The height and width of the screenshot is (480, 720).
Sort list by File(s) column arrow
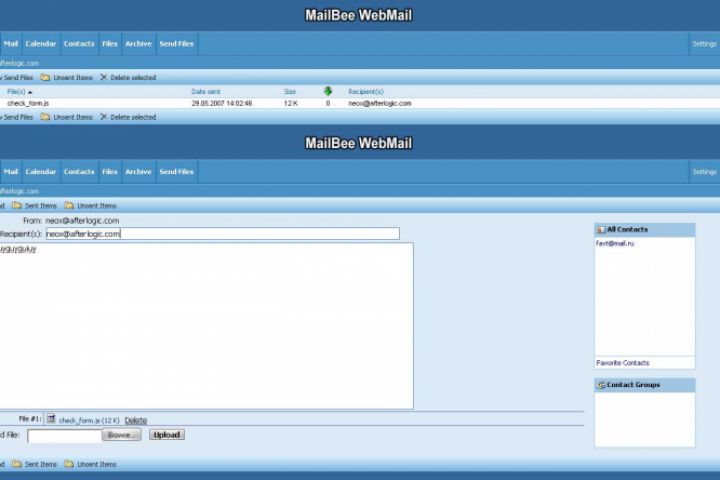pyautogui.click(x=30, y=92)
